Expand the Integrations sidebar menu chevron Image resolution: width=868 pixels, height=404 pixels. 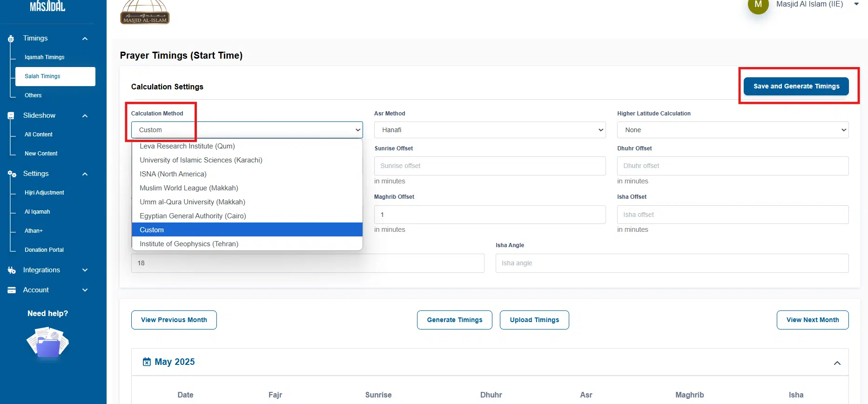pyautogui.click(x=85, y=270)
